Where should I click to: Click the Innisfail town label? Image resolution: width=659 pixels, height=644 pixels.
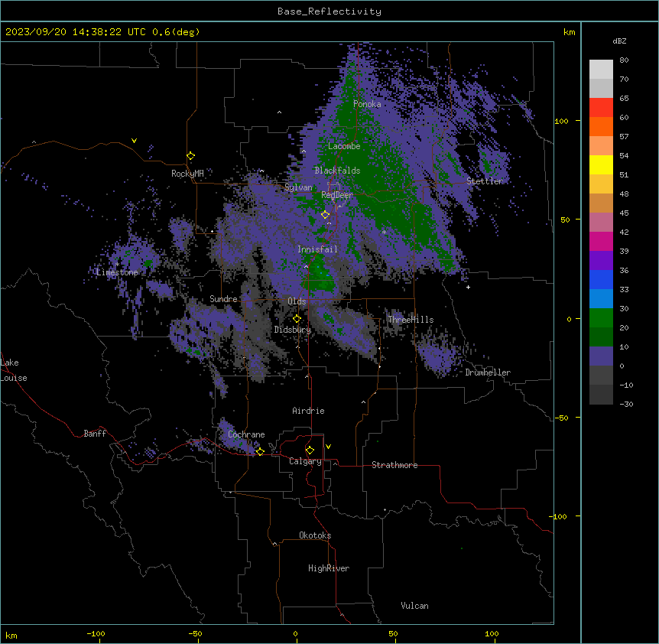click(317, 249)
